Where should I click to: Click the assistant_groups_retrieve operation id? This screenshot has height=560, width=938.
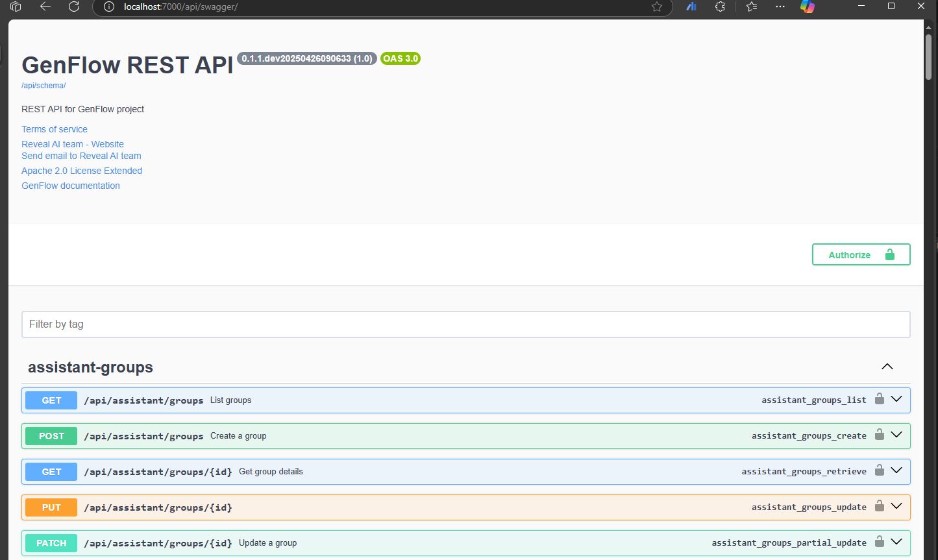tap(804, 472)
